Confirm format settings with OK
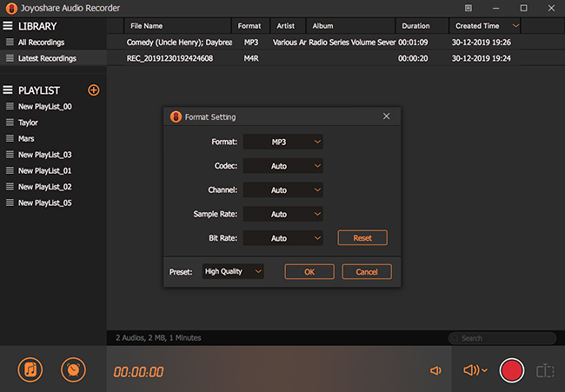 pos(309,272)
